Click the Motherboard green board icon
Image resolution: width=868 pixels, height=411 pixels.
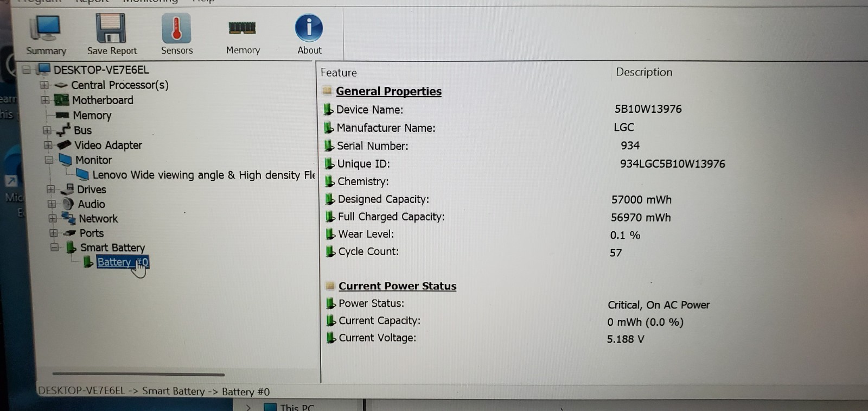click(x=62, y=100)
